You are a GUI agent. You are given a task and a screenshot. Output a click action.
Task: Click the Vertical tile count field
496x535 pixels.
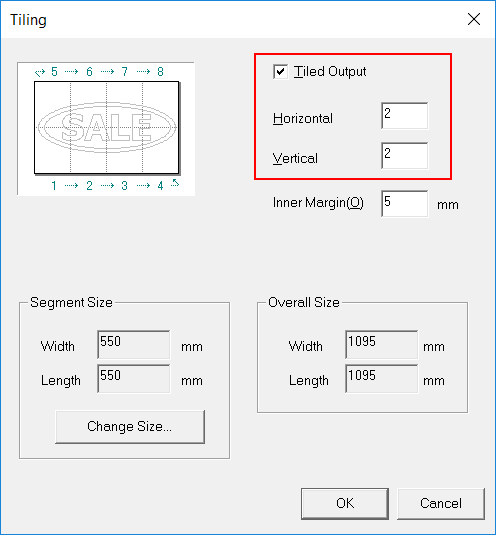405,156
